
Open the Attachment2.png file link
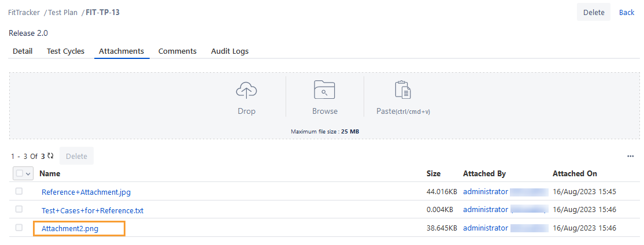tap(70, 229)
